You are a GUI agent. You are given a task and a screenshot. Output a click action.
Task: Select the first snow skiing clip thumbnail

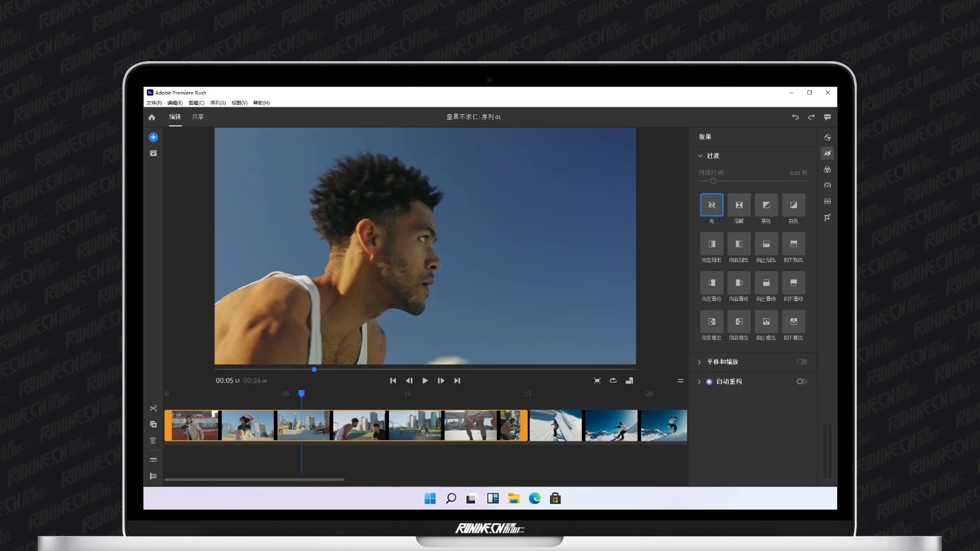[556, 426]
